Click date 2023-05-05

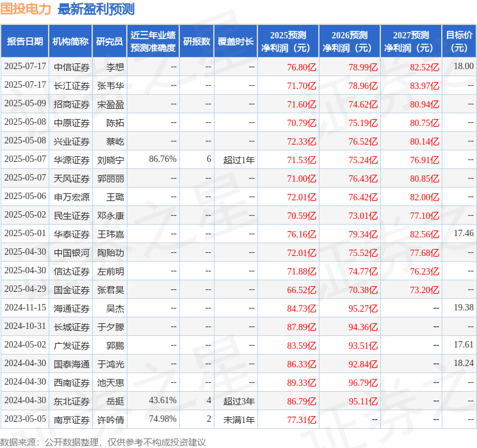point(25,419)
